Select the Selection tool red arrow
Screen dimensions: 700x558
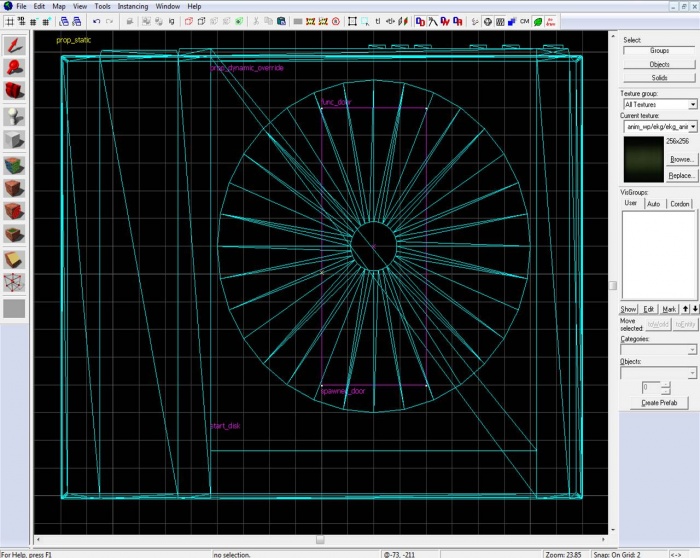(x=14, y=45)
